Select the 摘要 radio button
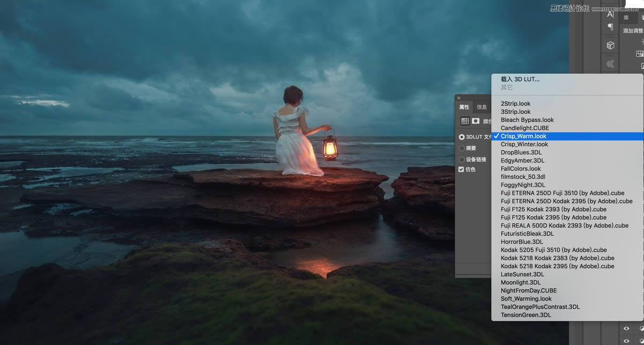 point(462,149)
